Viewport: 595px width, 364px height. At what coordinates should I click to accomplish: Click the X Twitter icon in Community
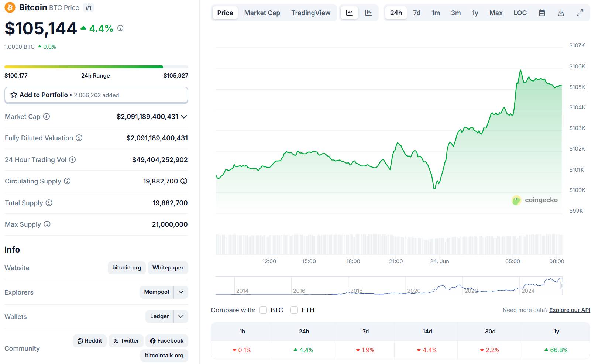pos(116,341)
